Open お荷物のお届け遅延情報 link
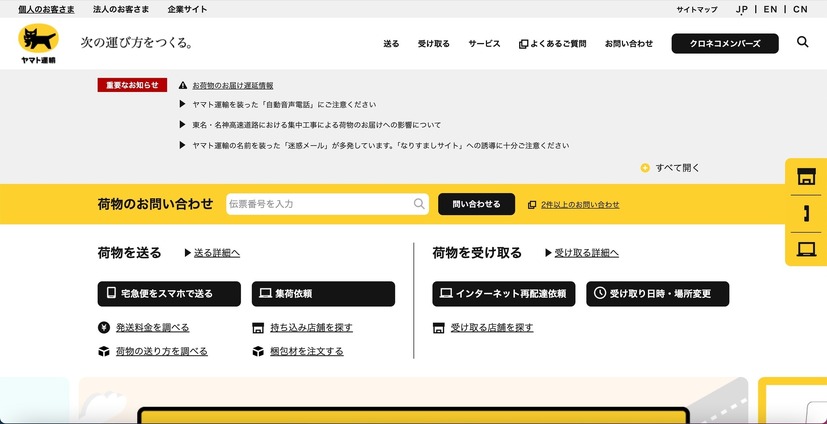Viewport: 827px width, 424px height. point(233,85)
